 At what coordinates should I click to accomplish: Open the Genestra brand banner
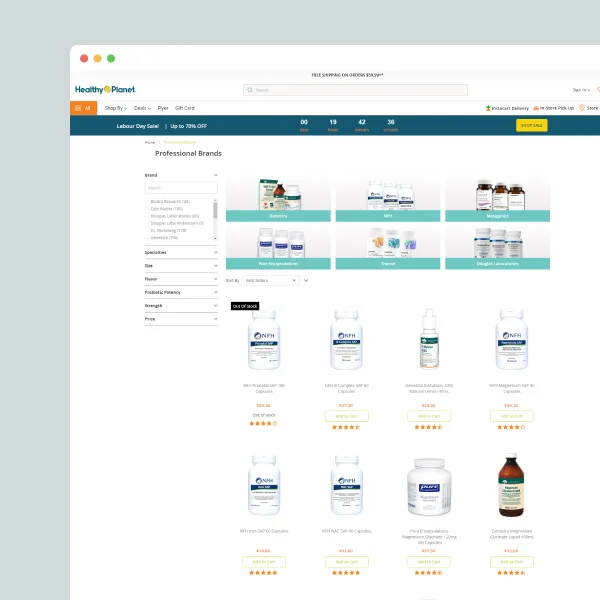coord(278,200)
